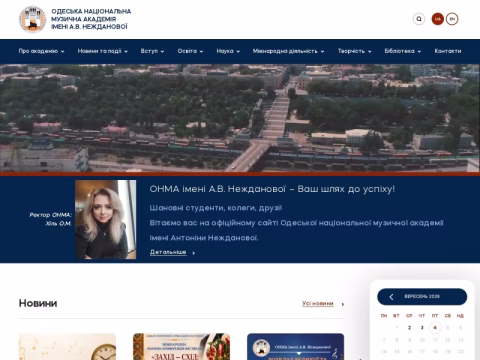Open the news card with clock image
The image size is (480, 360).
pos(67,346)
